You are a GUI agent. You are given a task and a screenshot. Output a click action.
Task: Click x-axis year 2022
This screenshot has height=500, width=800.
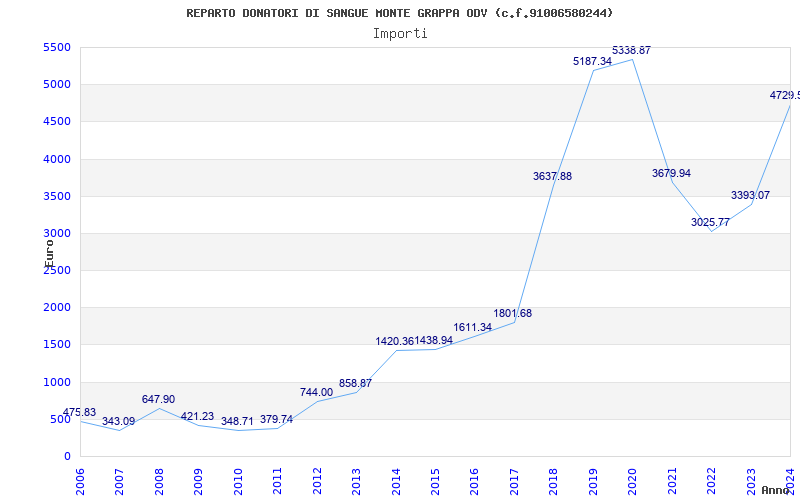tap(712, 481)
